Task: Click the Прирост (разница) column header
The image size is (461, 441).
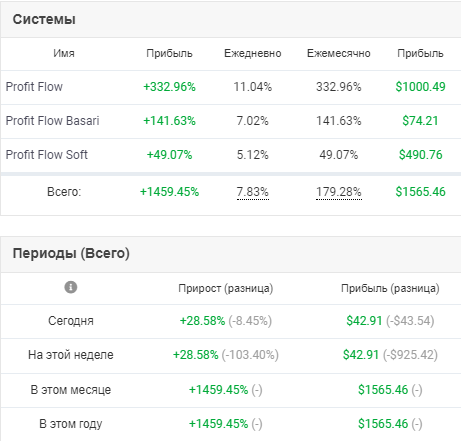Action: coord(226,288)
